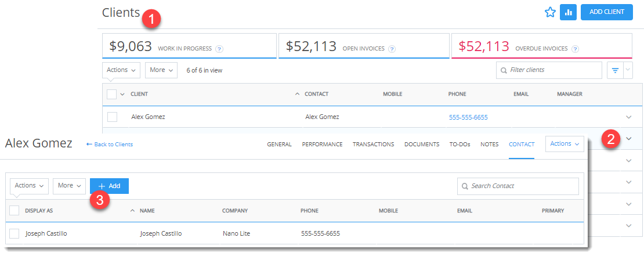
Task: Click help icon beside Open Invoices
Action: click(392, 49)
